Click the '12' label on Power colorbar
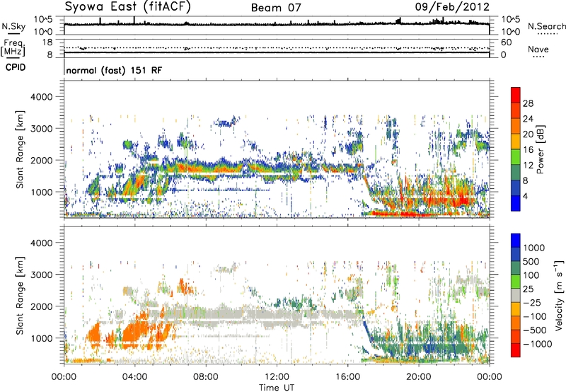 point(528,166)
